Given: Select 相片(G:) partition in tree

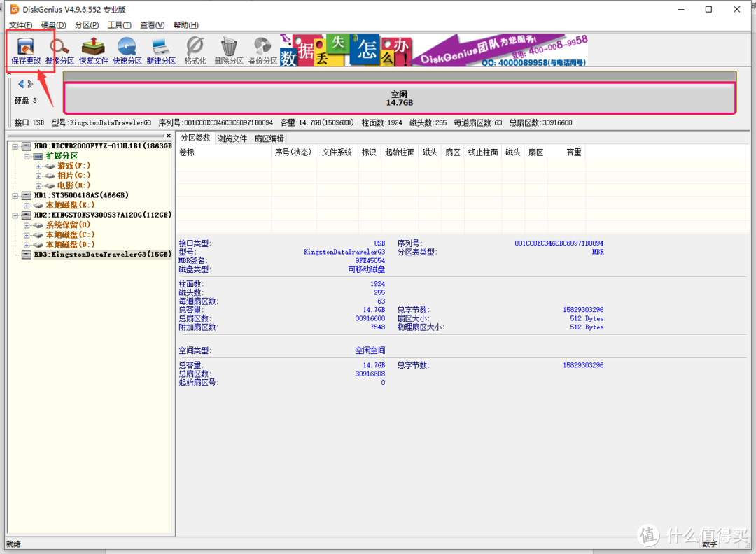Looking at the screenshot, I should (73, 176).
